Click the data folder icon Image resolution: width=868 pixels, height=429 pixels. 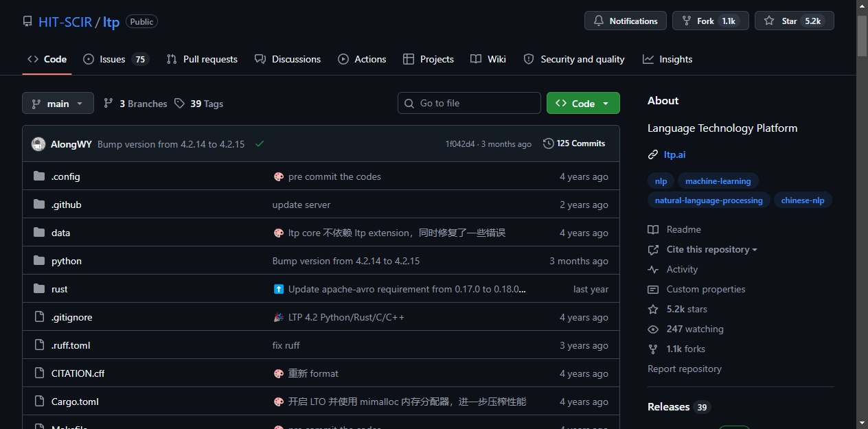(39, 233)
